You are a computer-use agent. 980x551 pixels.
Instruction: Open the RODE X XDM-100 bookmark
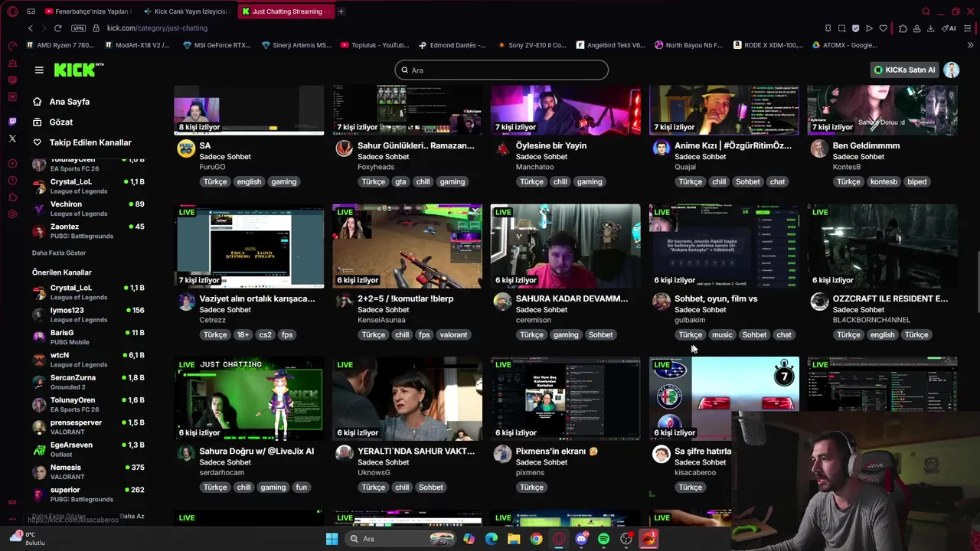(x=768, y=45)
